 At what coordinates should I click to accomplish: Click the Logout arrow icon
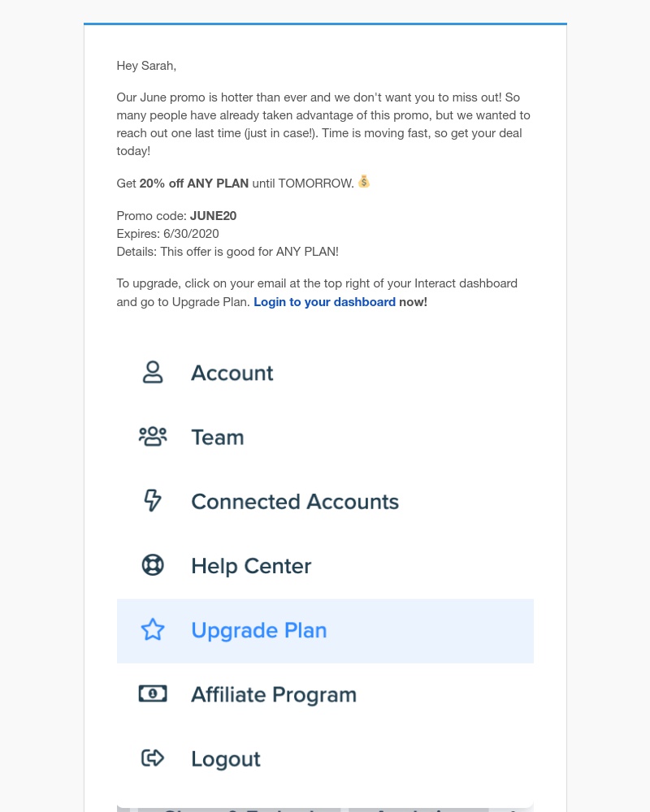tap(153, 758)
